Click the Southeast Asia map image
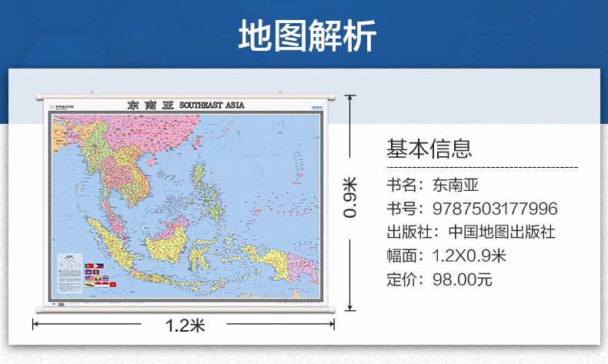The height and width of the screenshot is (364, 608). (x=185, y=204)
